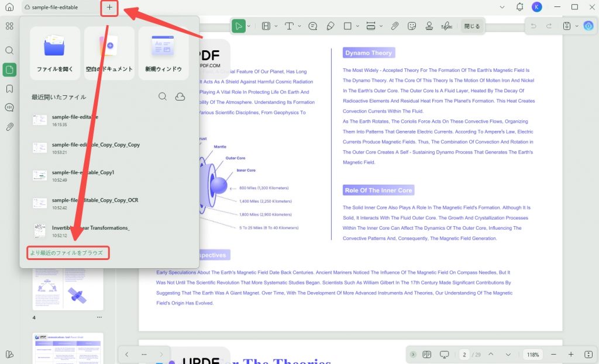Select the signature tool

446,26
